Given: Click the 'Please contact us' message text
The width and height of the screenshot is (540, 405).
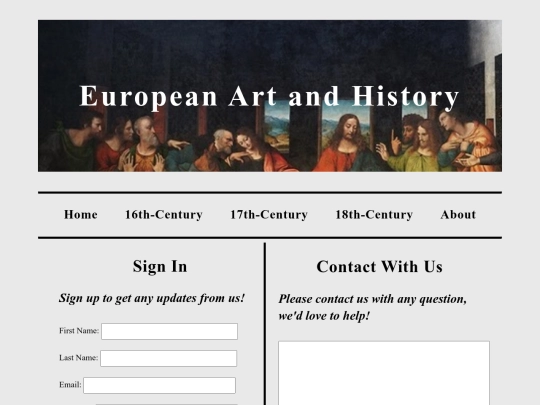Looking at the screenshot, I should coord(373,307).
